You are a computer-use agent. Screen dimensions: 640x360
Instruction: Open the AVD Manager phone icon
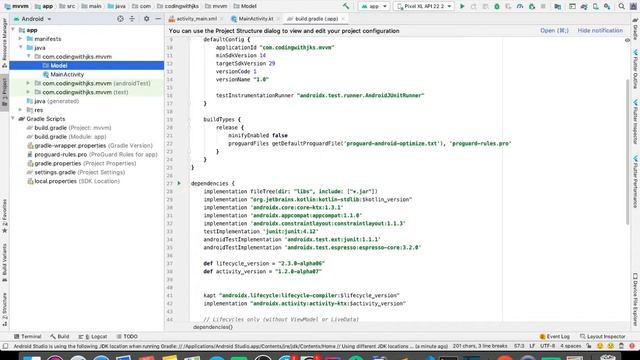(x=596, y=6)
